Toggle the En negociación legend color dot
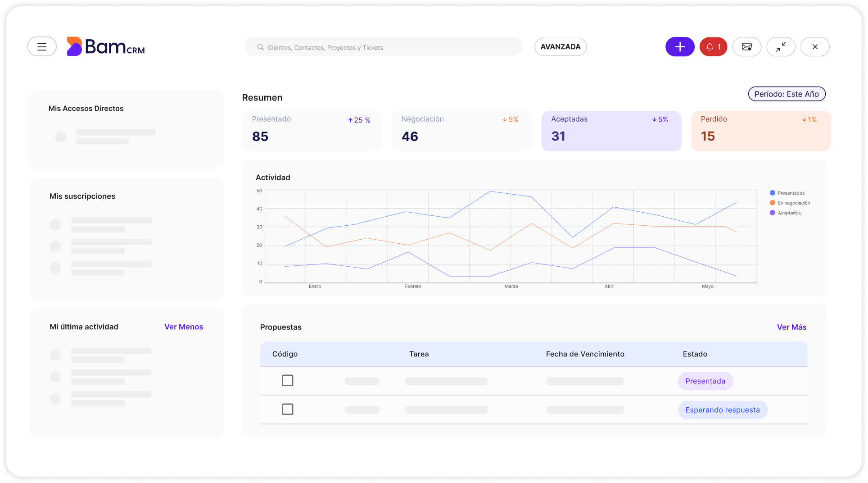 point(773,203)
